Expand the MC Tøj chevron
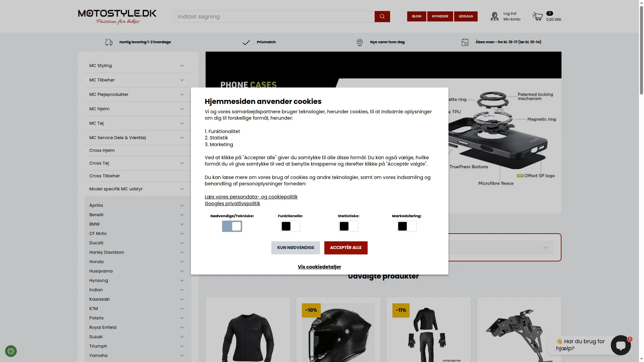 pos(182,123)
